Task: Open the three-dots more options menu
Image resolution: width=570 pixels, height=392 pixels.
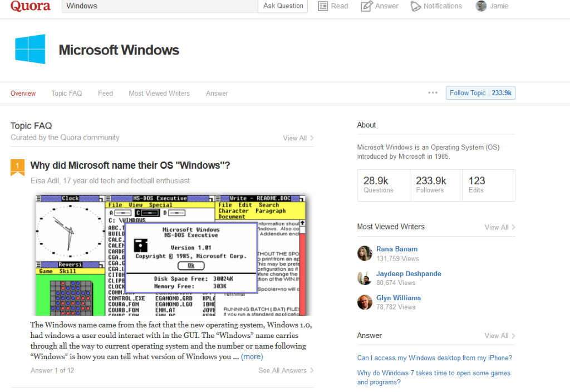Action: (x=433, y=93)
